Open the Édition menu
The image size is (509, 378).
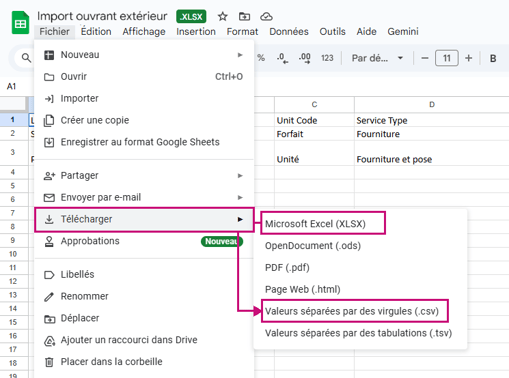pyautogui.click(x=96, y=32)
